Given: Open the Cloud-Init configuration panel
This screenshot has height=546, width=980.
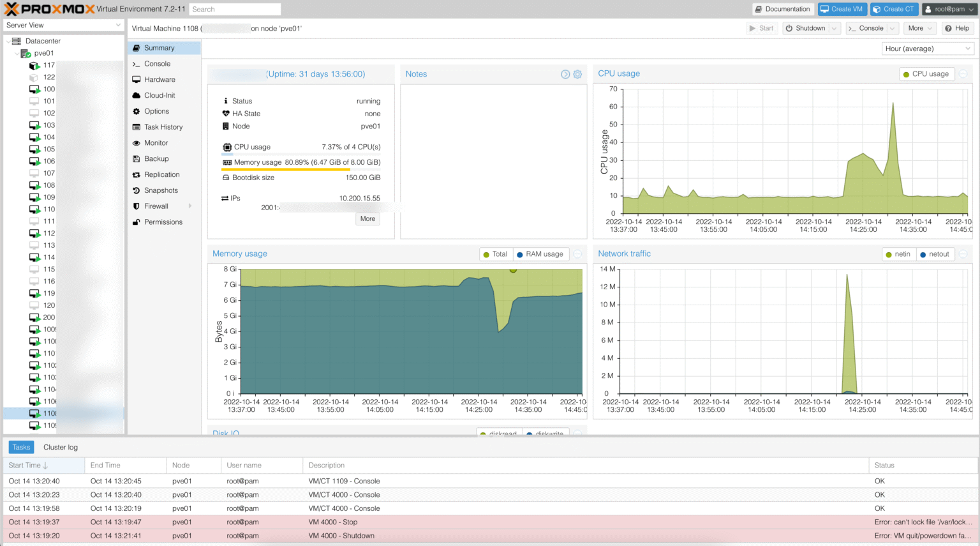Looking at the screenshot, I should coord(158,95).
